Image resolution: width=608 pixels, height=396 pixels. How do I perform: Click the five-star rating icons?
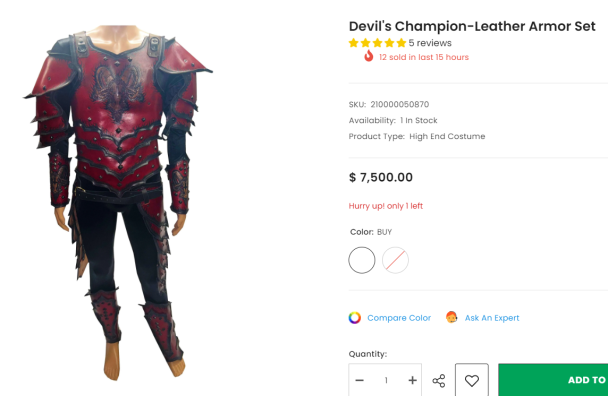pyautogui.click(x=377, y=43)
